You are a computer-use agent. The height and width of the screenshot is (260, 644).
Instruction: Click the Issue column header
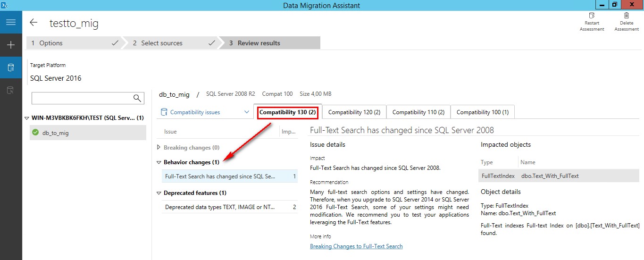(x=170, y=132)
